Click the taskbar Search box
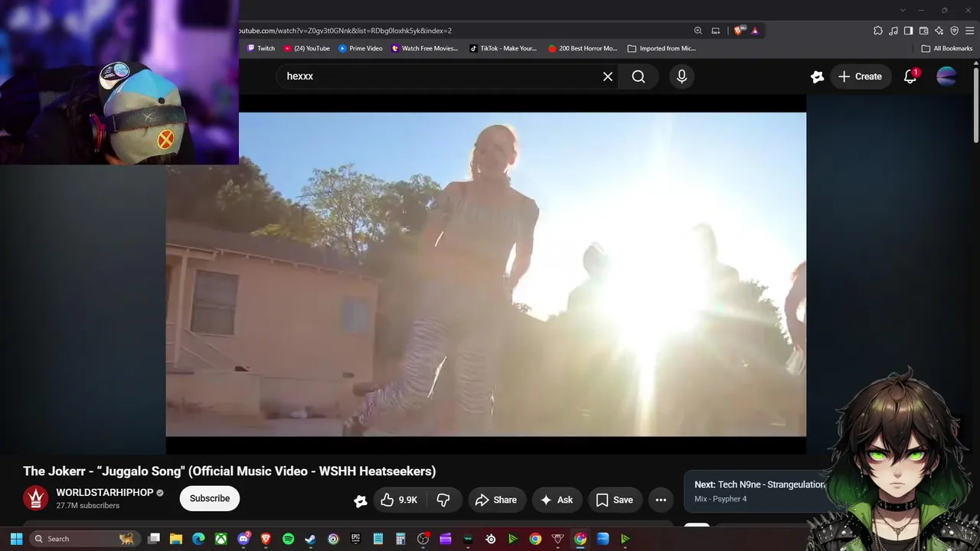Screen dimensions: 980x551 pos(84,539)
